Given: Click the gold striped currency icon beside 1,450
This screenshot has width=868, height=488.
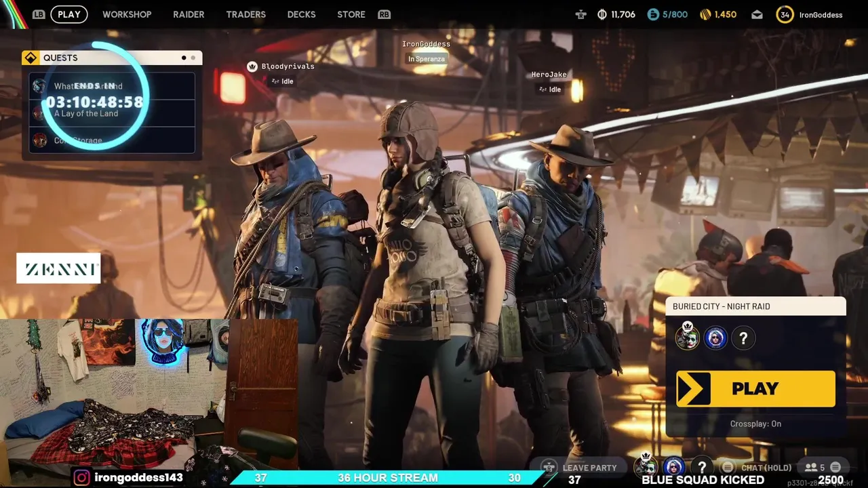Looking at the screenshot, I should [705, 14].
